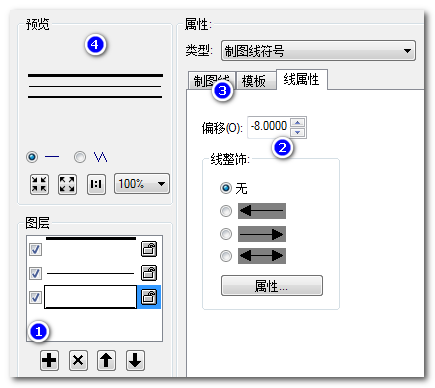Screen dimensions: 435x388
Task: Select the 无 line decoration radio button
Action: tap(226, 188)
